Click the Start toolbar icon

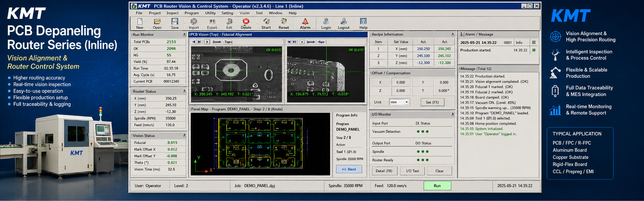tap(266, 22)
